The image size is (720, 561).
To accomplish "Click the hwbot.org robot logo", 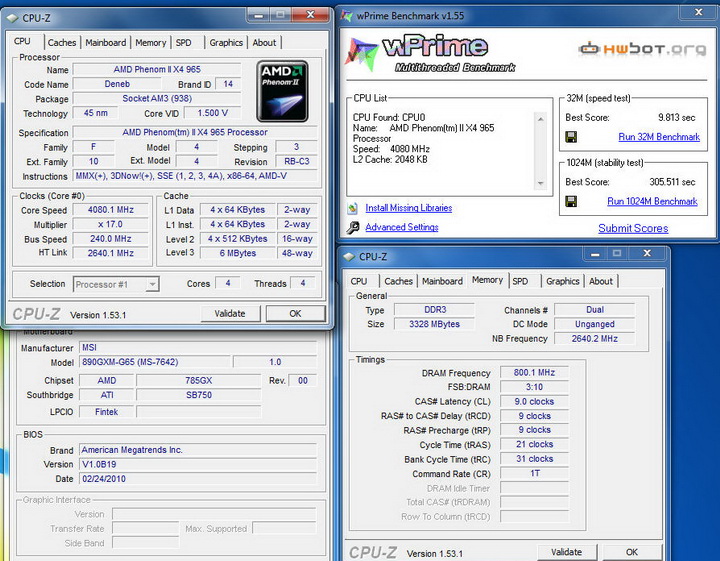I will [592, 48].
